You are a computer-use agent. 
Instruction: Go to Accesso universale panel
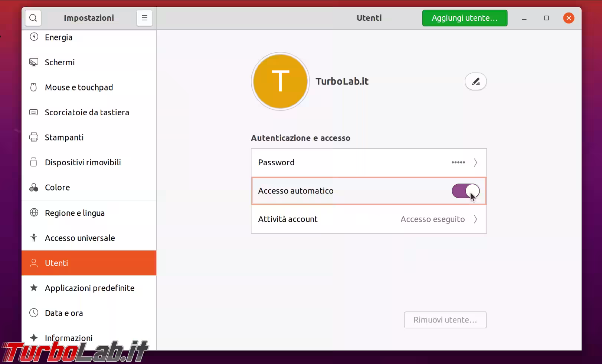[x=80, y=238]
